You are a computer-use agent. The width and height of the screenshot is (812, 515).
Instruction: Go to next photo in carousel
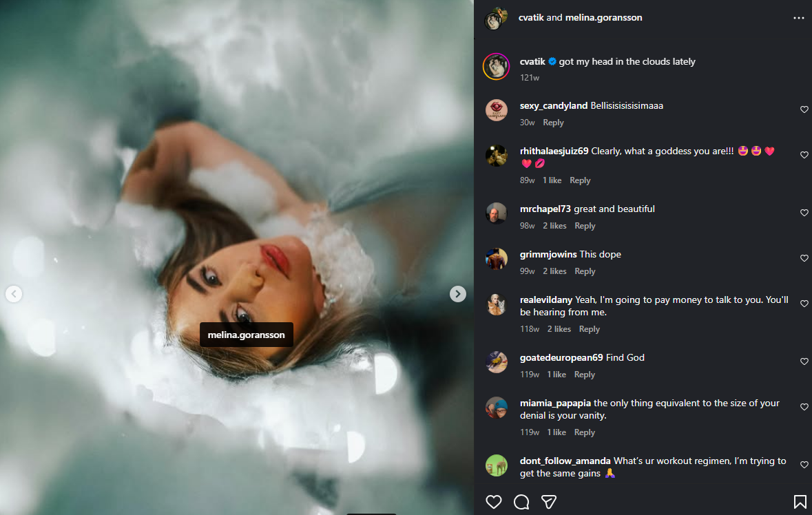[458, 294]
